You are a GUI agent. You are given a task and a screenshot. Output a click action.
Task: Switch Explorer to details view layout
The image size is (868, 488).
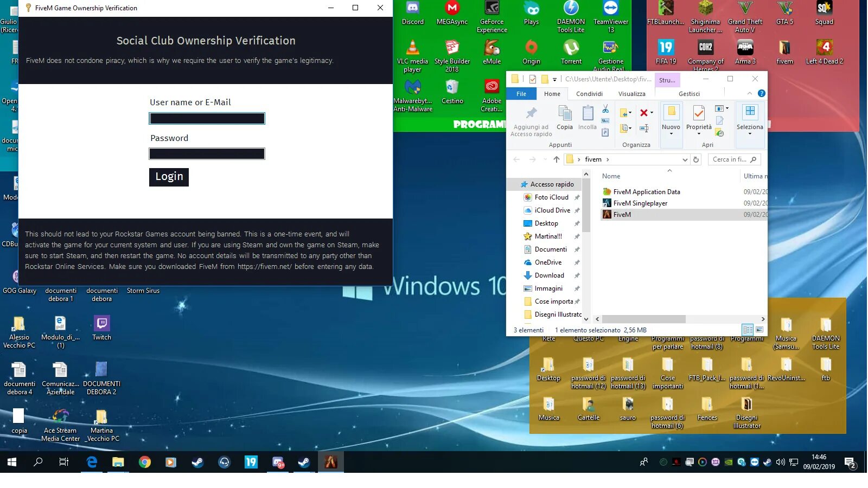748,330
